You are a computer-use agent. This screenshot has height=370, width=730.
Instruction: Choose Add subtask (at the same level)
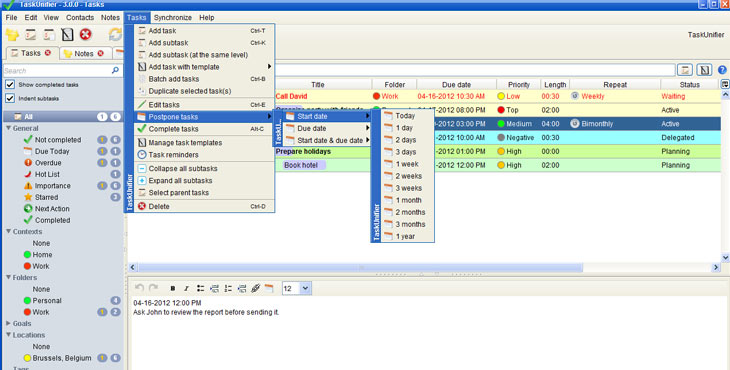coord(204,54)
